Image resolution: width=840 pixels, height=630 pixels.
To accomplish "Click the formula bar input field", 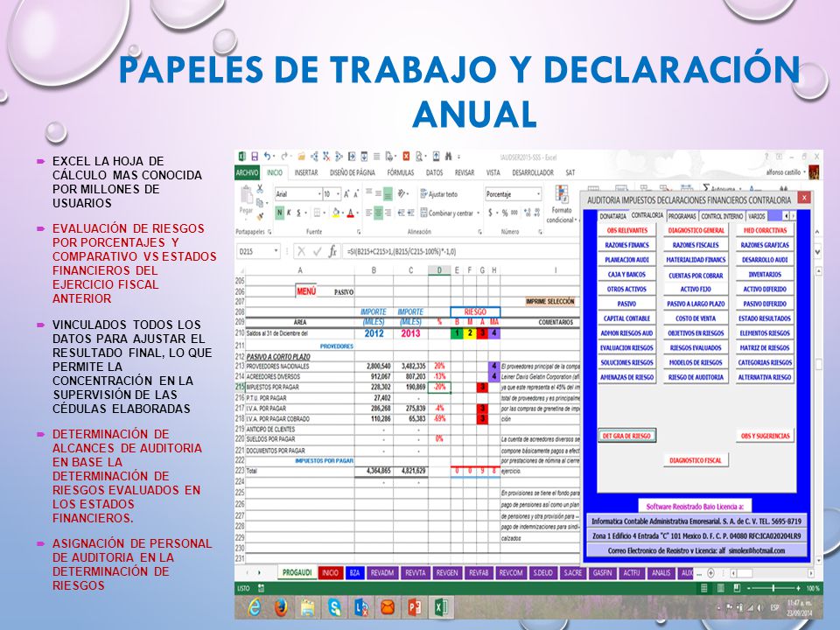I will tap(461, 251).
